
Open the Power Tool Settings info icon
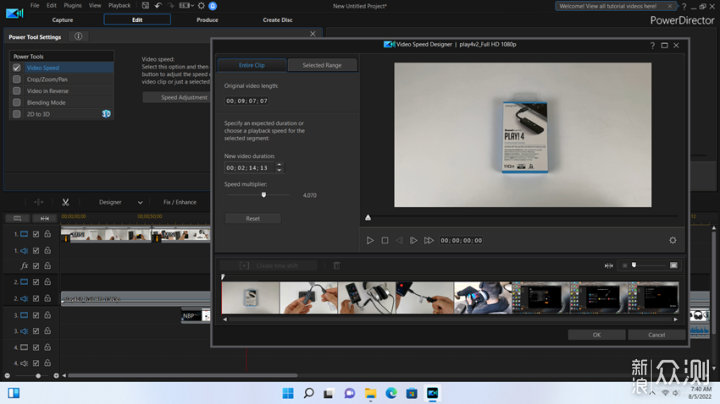coord(78,37)
